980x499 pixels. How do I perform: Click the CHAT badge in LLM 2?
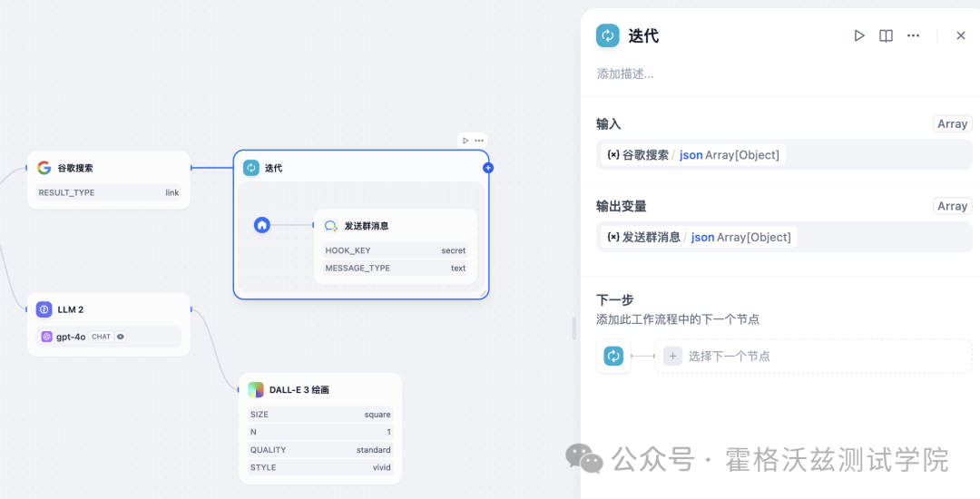pyautogui.click(x=102, y=337)
